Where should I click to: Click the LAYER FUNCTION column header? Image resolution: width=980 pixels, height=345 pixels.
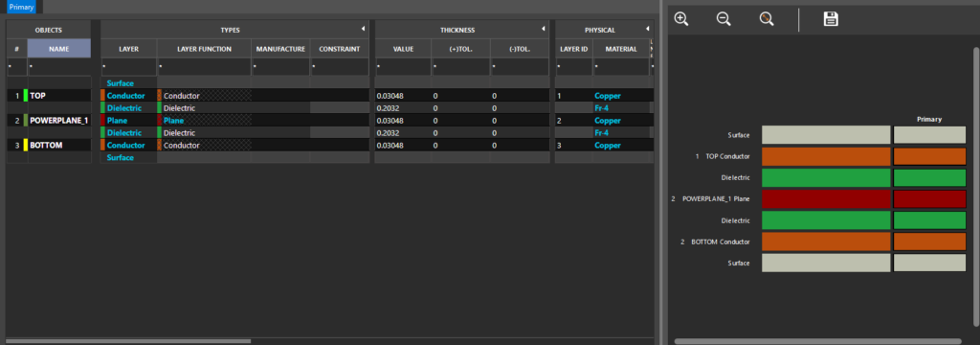205,48
